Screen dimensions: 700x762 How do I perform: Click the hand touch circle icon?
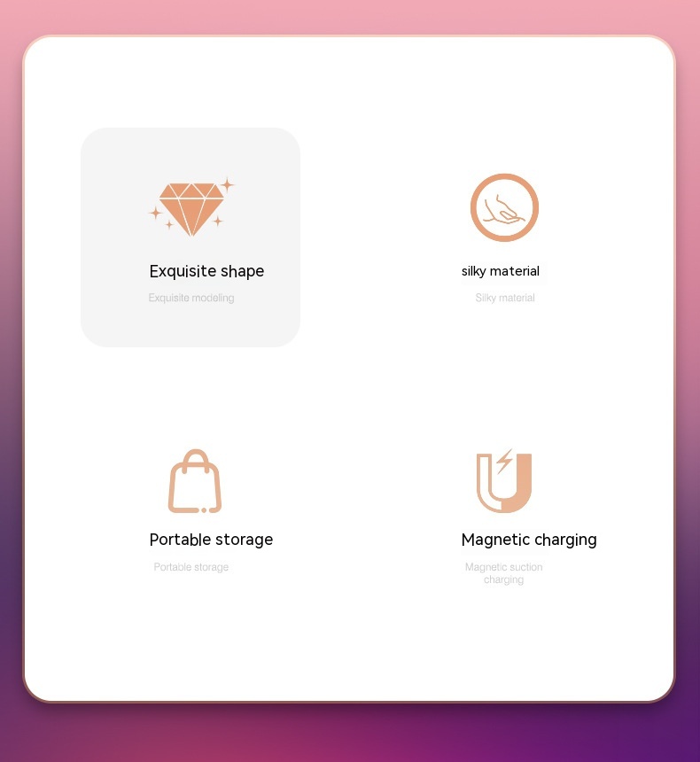click(504, 207)
